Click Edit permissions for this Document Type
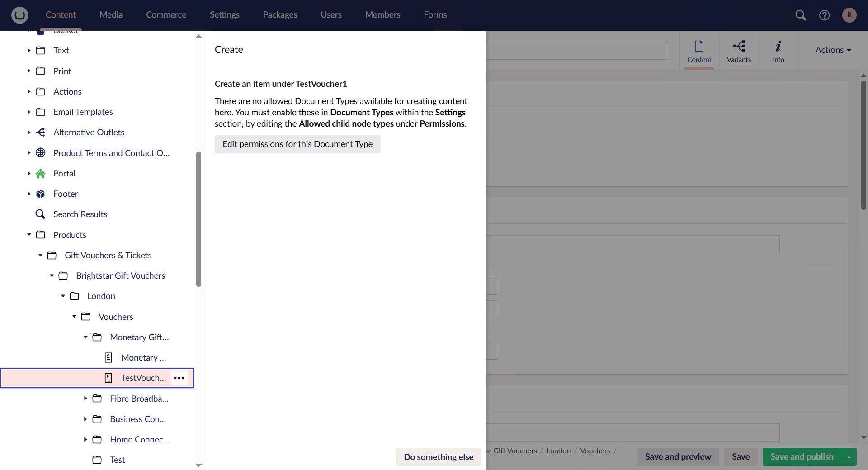Viewport: 868px width, 470px height. [x=297, y=144]
